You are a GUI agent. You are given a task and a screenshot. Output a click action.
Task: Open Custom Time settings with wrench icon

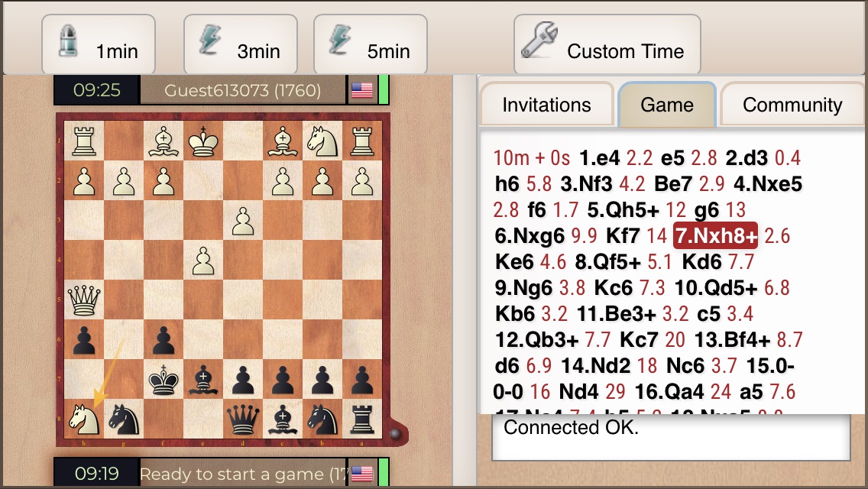point(607,44)
